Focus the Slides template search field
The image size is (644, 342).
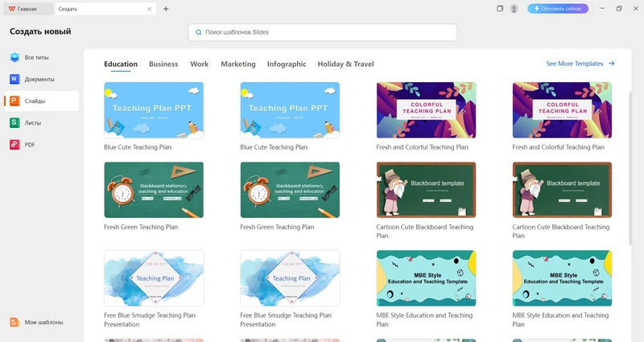click(x=323, y=32)
